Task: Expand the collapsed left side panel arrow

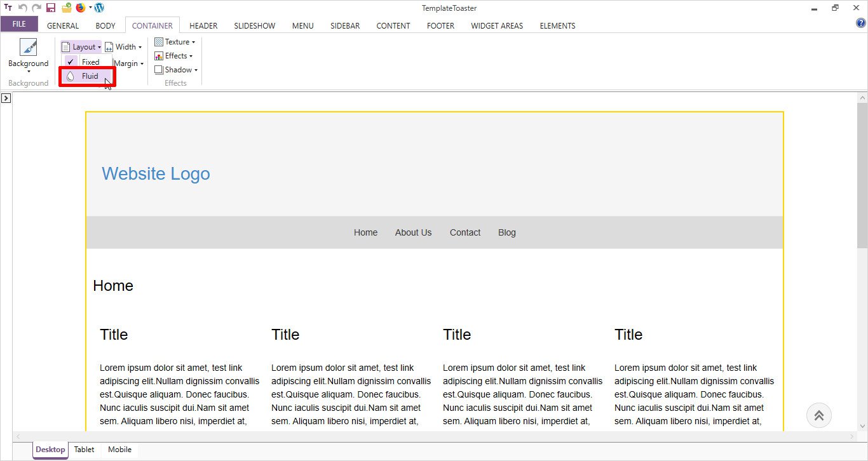Action: pyautogui.click(x=6, y=98)
